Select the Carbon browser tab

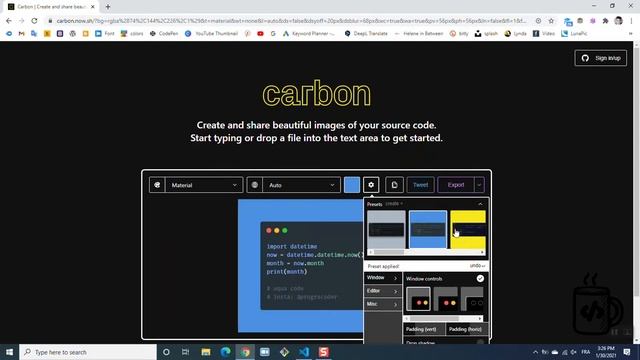(52, 7)
